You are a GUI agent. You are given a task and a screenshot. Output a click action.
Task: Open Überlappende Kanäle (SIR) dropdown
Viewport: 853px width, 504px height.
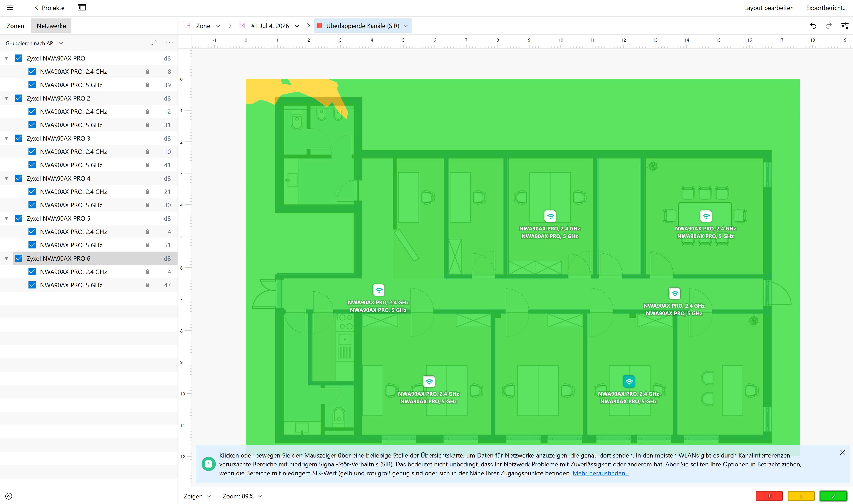coord(362,26)
